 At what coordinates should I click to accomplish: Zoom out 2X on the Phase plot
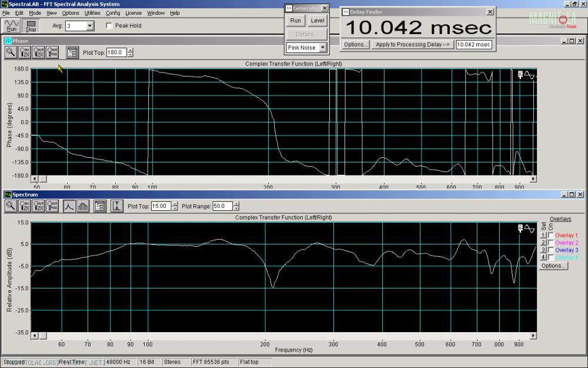(39, 52)
